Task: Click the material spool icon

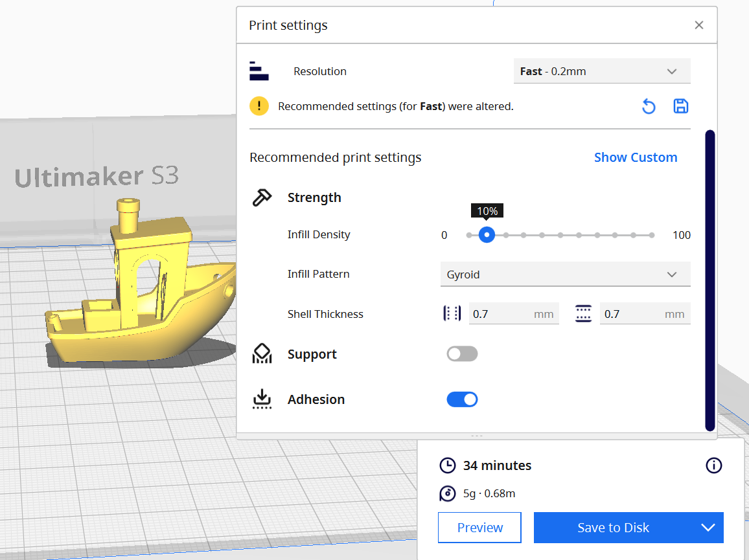Action: [x=447, y=493]
